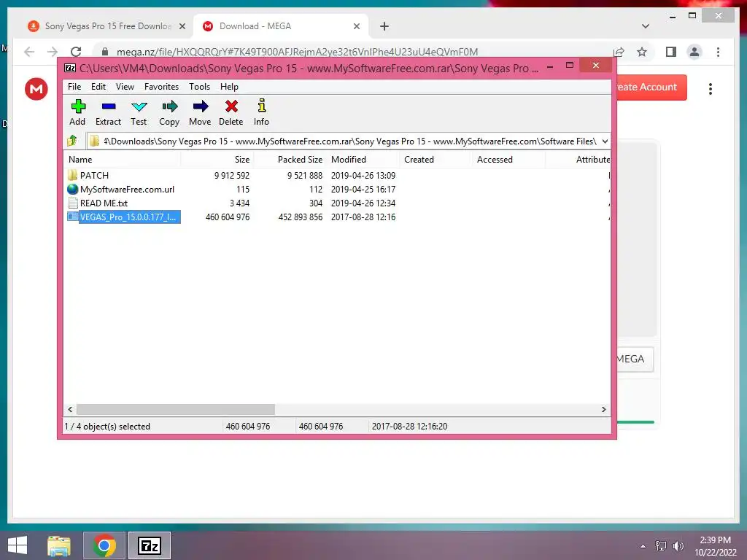Screen dimensions: 747x560
Task: Click the Create Account button on MEGA
Action: click(651, 87)
